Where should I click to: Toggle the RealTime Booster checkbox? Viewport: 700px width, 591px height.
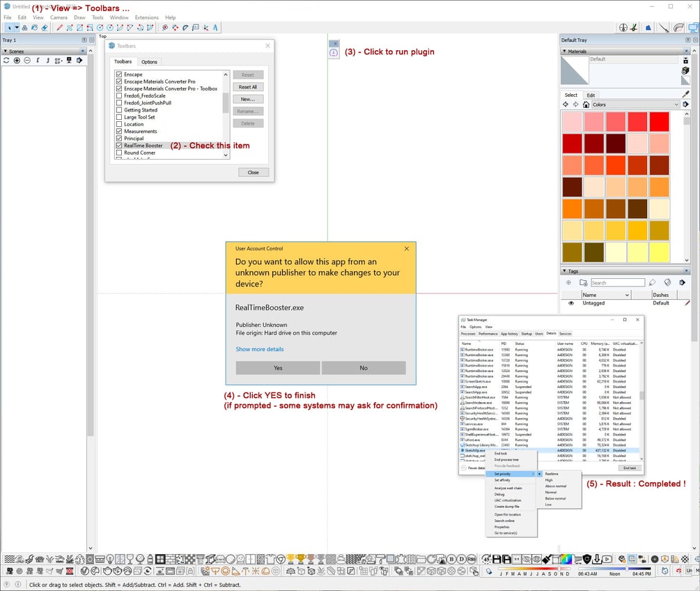(x=119, y=146)
